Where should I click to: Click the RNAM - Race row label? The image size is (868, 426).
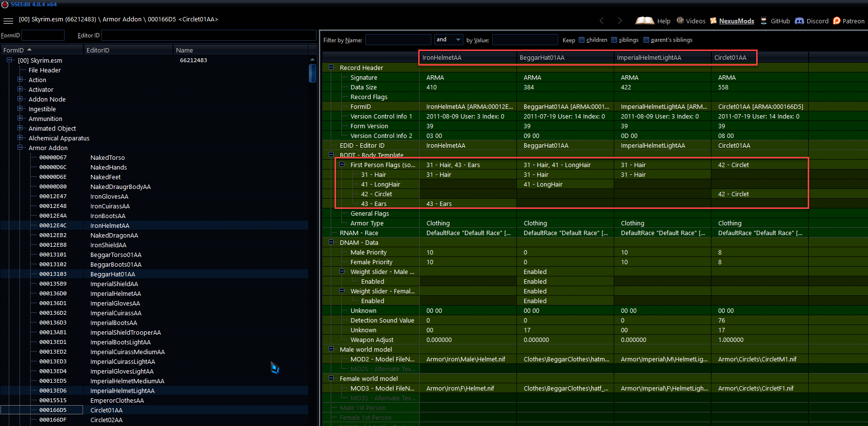(x=359, y=233)
